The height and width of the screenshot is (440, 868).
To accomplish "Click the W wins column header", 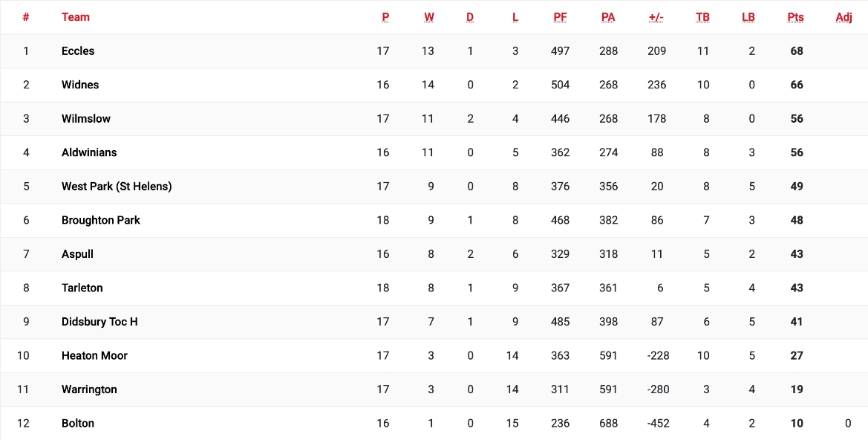I will click(x=430, y=17).
